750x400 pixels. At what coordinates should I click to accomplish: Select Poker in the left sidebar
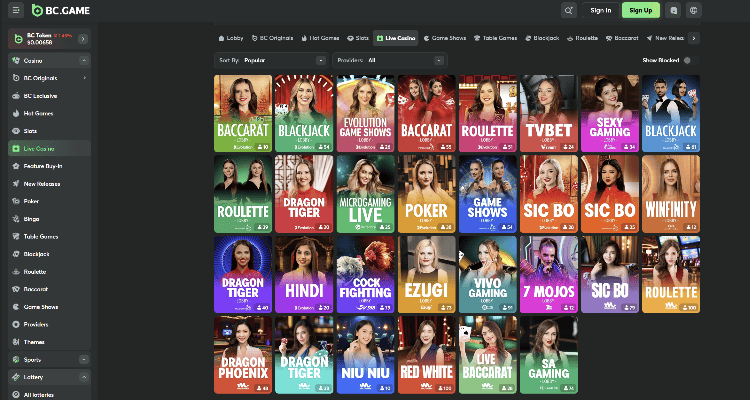pyautogui.click(x=30, y=200)
